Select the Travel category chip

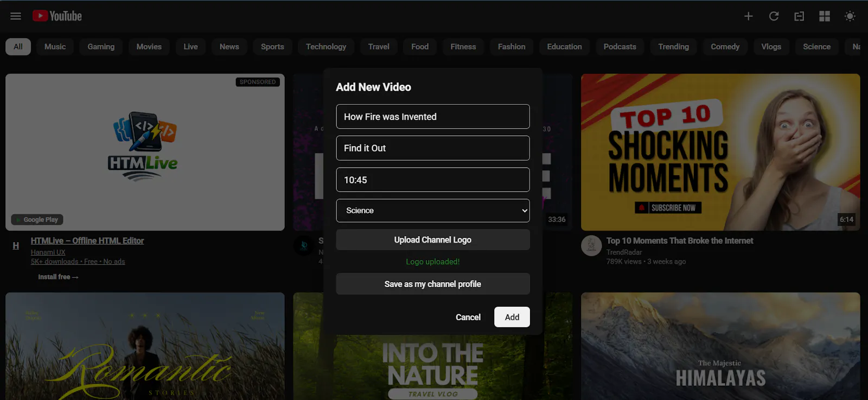[x=379, y=47]
